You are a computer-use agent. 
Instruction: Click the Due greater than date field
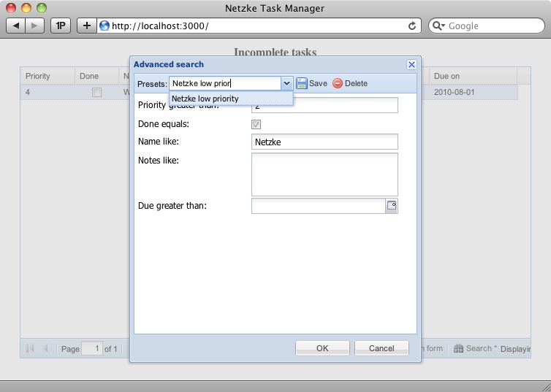coord(319,206)
